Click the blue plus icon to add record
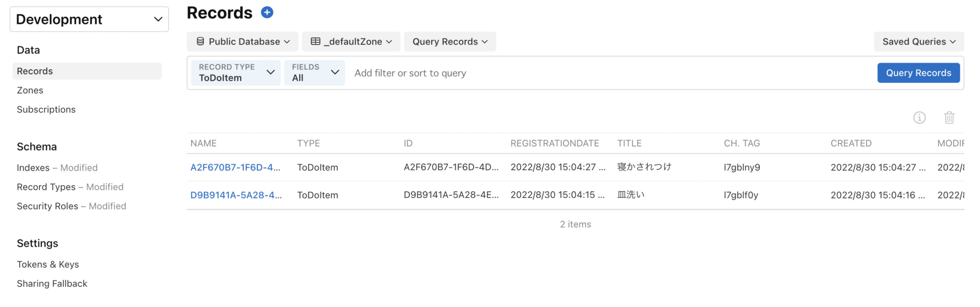 coord(267,13)
